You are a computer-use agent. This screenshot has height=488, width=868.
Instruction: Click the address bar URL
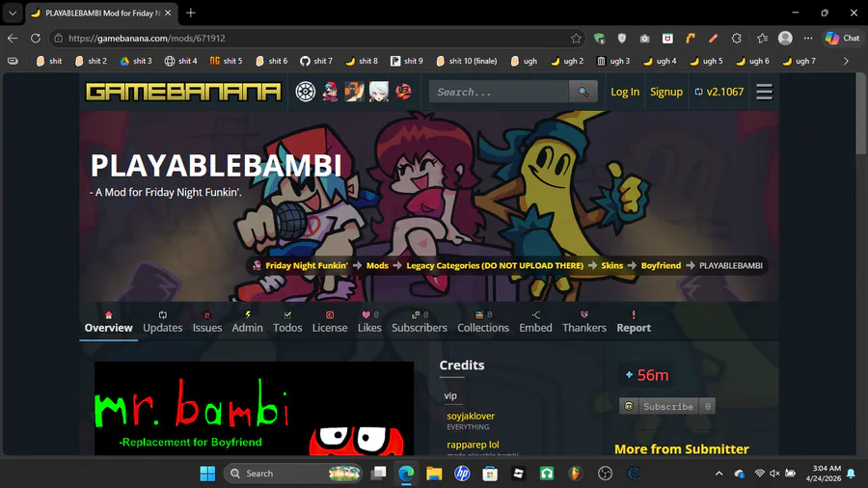(147, 39)
